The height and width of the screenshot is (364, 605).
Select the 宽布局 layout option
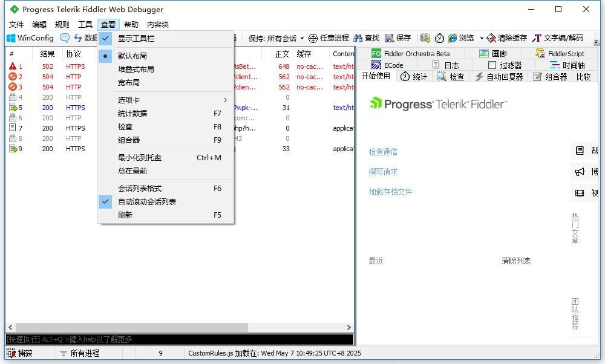[x=166, y=82]
